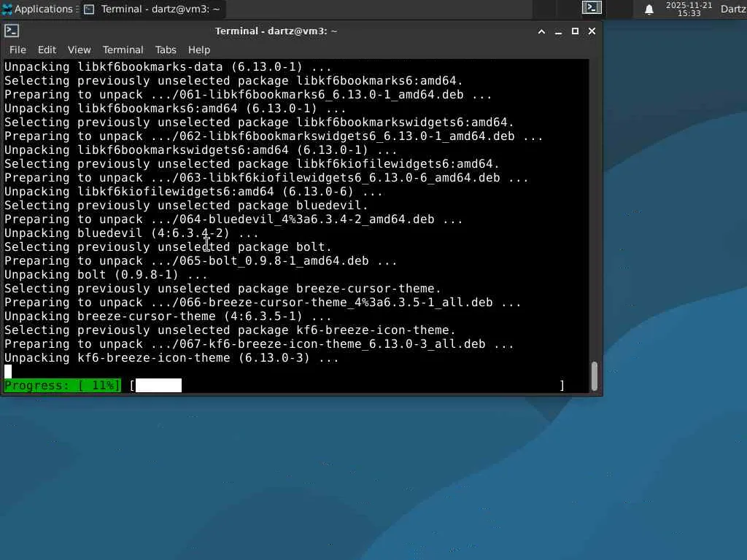Click 'Unpacking libkf6bookmarkswidgets6:amd64 (6.13.0-1)' line
The height and width of the screenshot is (560, 747).
pyautogui.click(x=201, y=150)
